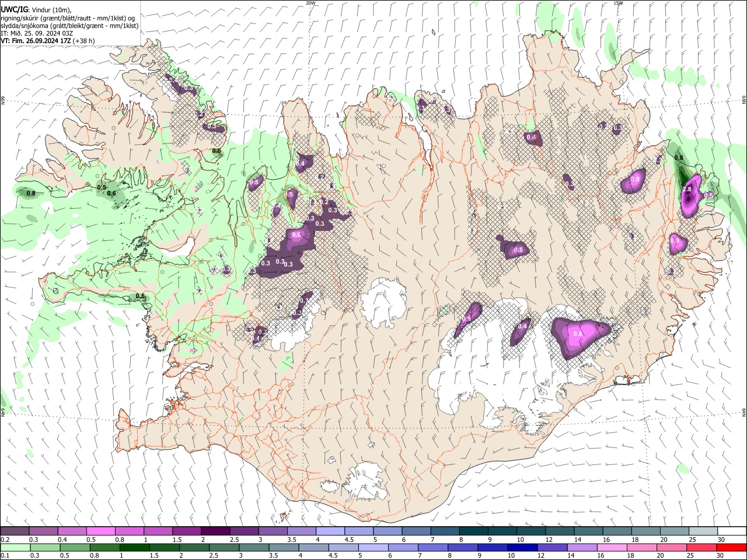Select the 0.3 swatch in the green rain legend
The image size is (747, 560).
(46, 547)
